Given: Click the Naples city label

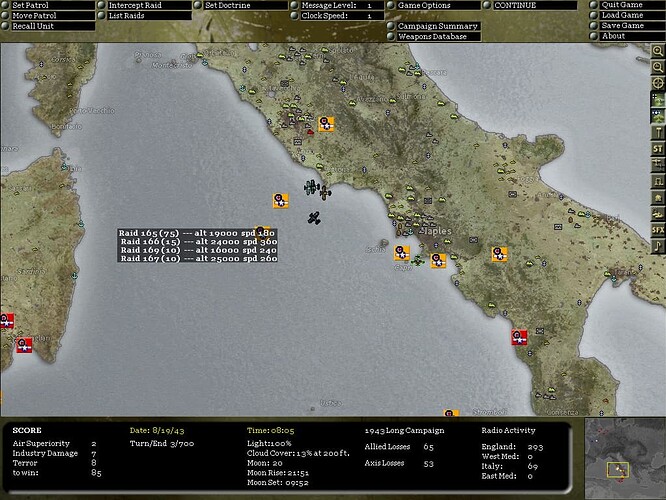Looking at the screenshot, I should pyautogui.click(x=436, y=232).
